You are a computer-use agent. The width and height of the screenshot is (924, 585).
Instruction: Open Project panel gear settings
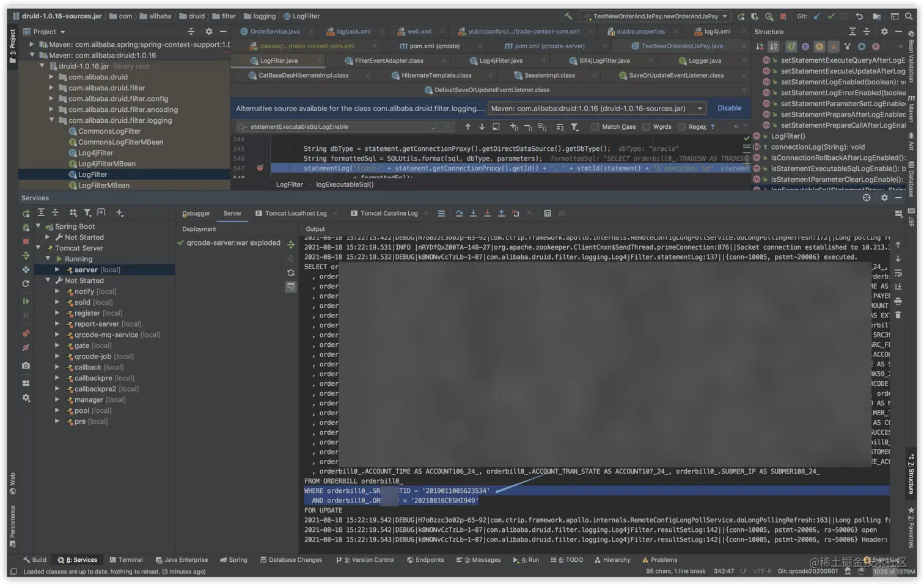pyautogui.click(x=209, y=31)
